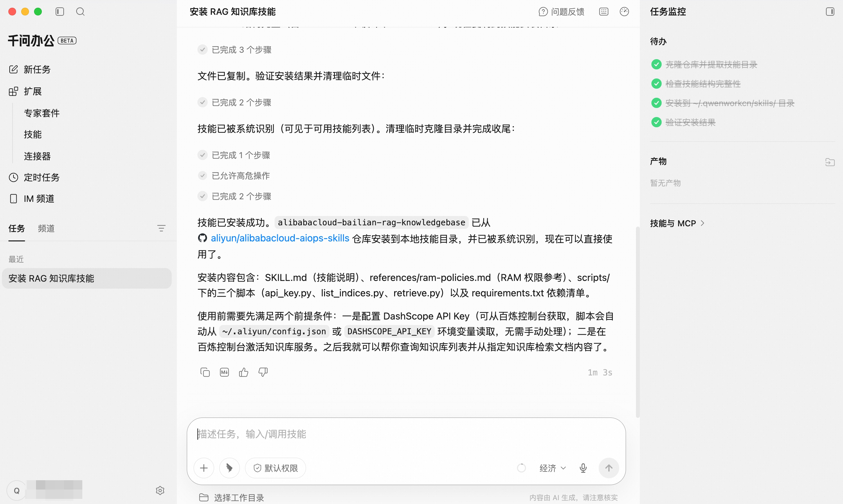Image resolution: width=843 pixels, height=504 pixels.
Task: Open the sidebar settings gear
Action: coord(160,491)
